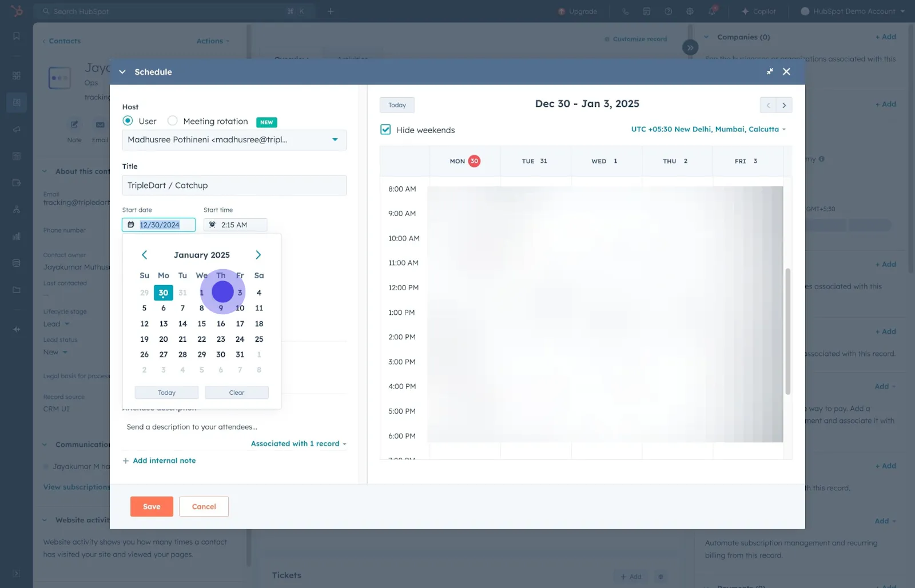Click Add internal note link
This screenshot has height=588, width=915.
coord(159,461)
